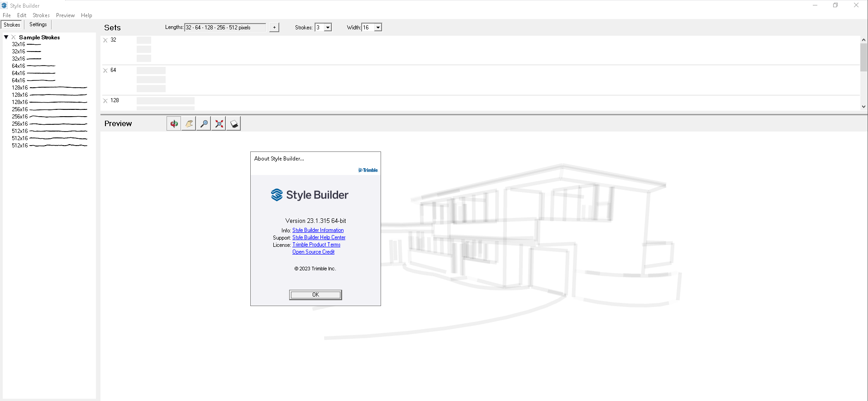Open the Trimble Product Terms link
Image resolution: width=868 pixels, height=401 pixels.
click(x=316, y=245)
